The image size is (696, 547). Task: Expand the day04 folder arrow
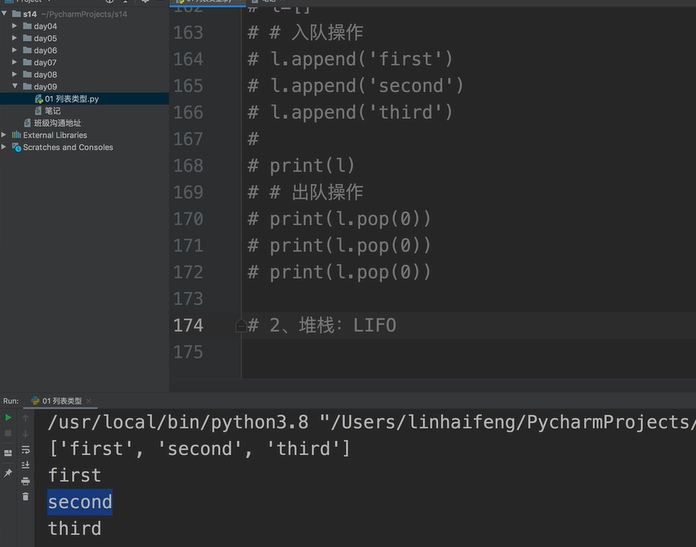[x=14, y=26]
